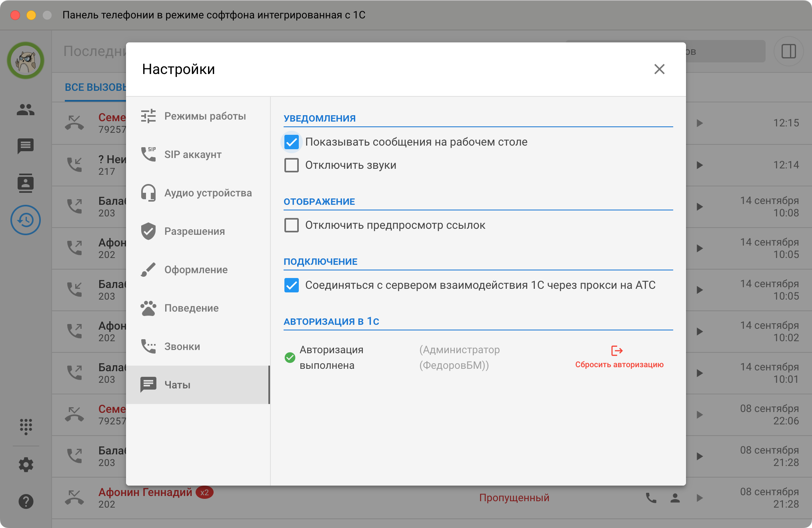The image size is (812, 528).
Task: Open the dialpad keypad icon
Action: pyautogui.click(x=26, y=427)
